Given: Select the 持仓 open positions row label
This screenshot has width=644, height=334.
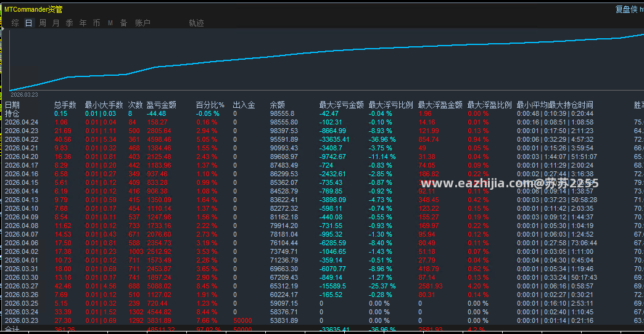Looking at the screenshot, I should tap(12, 113).
